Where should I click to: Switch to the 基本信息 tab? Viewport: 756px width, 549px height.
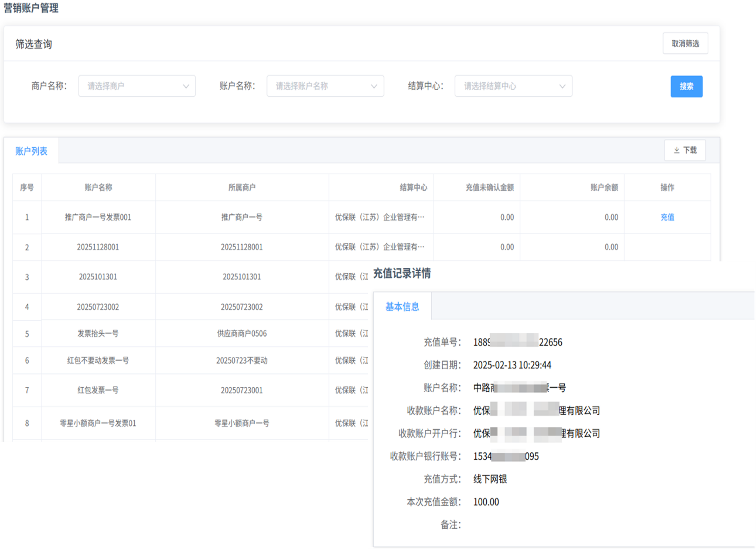[402, 306]
